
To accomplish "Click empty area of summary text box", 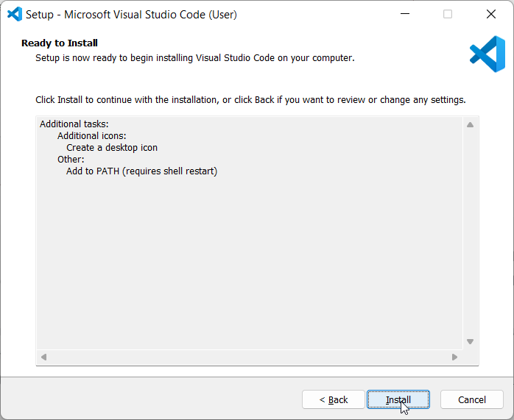I will tap(249, 262).
